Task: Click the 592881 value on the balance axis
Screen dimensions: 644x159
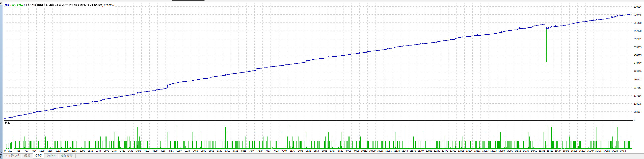Action: [638, 39]
